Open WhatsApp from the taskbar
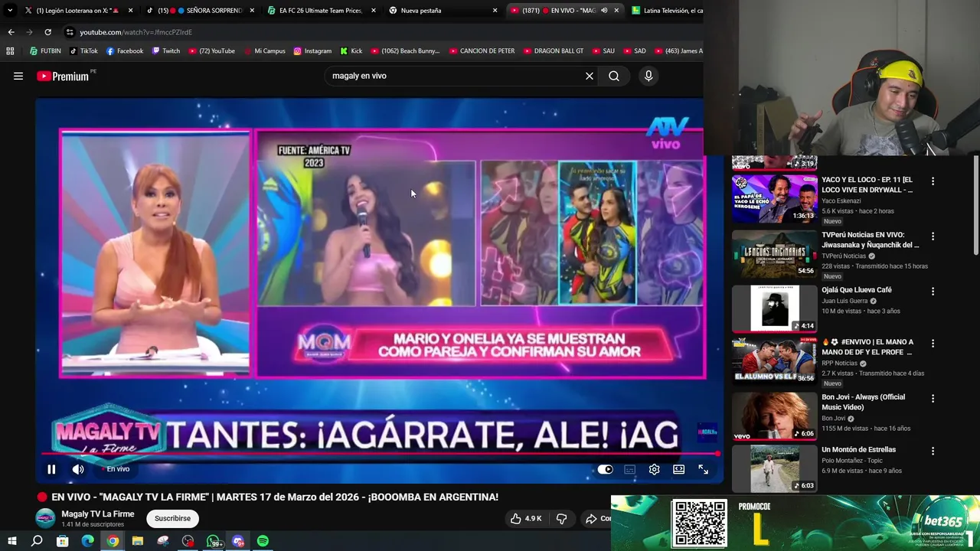This screenshot has width=980, height=551. (214, 541)
